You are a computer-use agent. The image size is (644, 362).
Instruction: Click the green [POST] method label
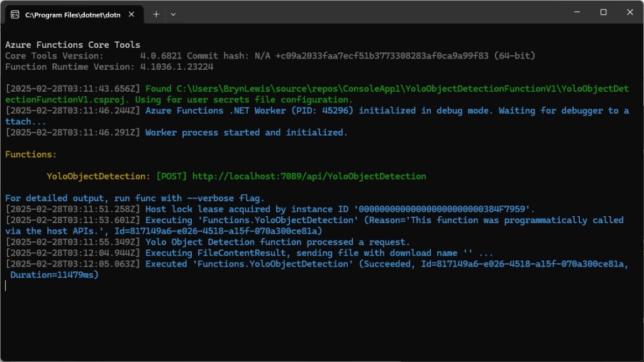coord(171,177)
